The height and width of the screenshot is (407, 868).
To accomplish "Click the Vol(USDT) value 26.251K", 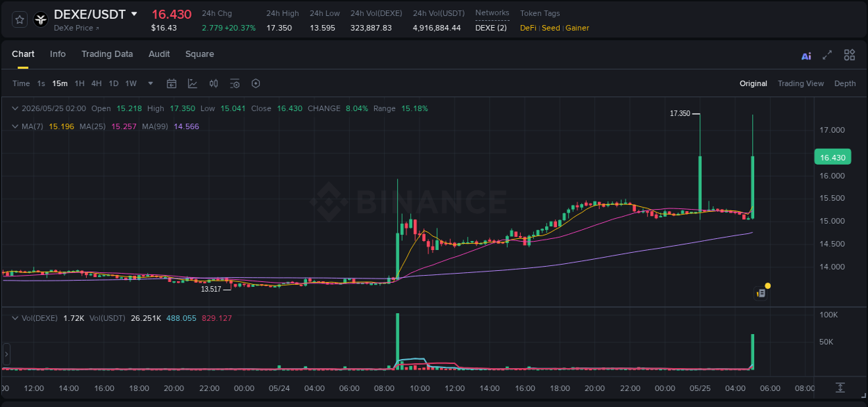I will tap(146, 317).
